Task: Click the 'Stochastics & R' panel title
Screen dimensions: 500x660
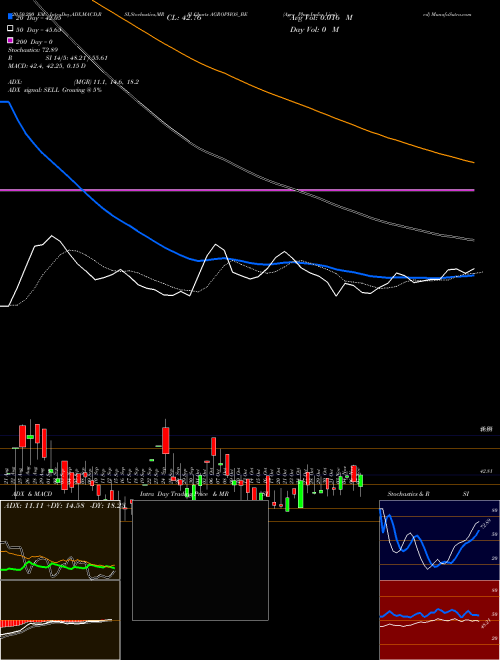Action: (408, 494)
